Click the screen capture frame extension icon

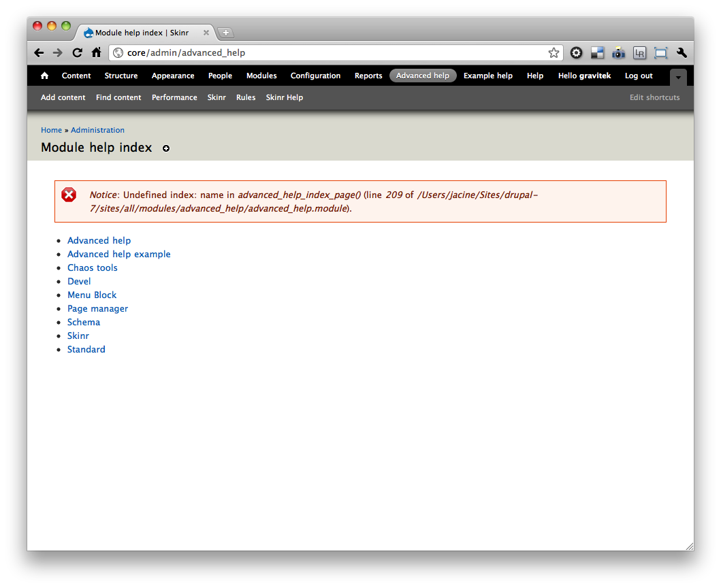tap(661, 53)
